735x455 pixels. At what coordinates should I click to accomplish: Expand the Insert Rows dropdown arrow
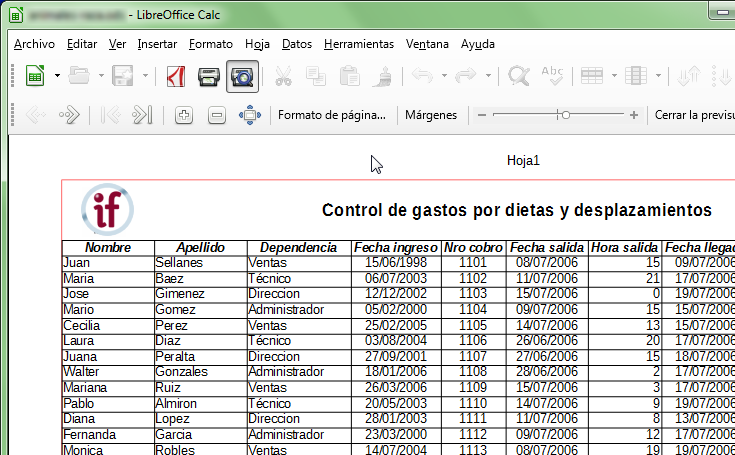click(614, 75)
